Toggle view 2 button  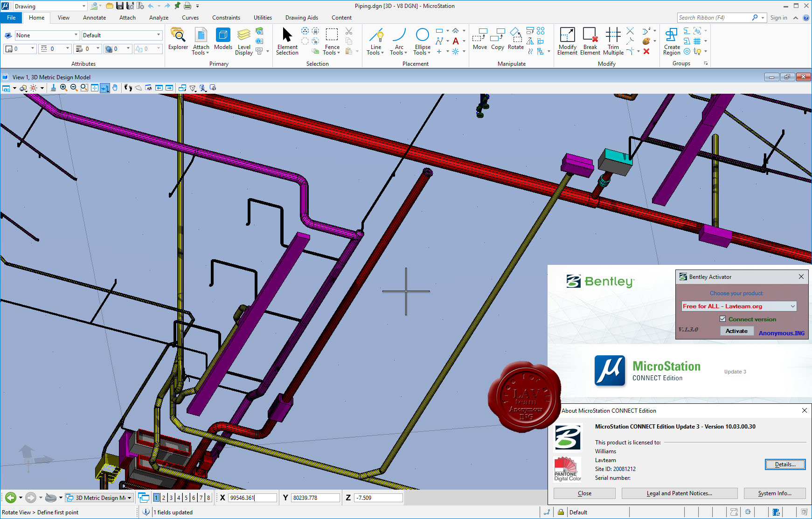click(x=164, y=498)
